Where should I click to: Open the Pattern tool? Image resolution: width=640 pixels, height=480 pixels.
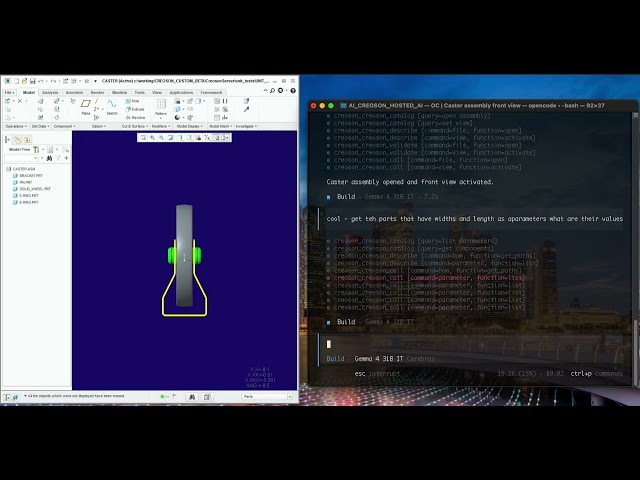[x=161, y=107]
